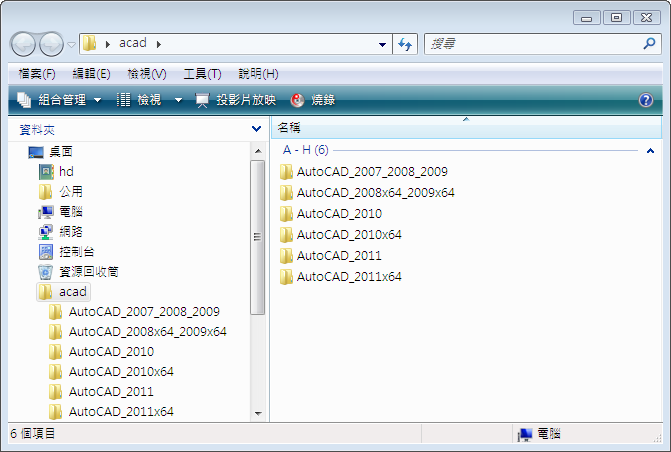Open the 說明(H) menu

[258, 74]
